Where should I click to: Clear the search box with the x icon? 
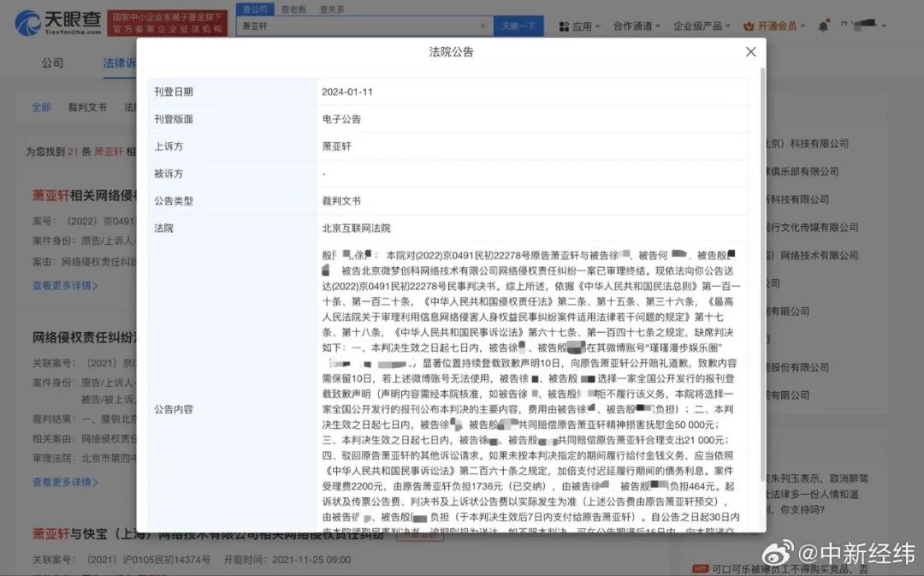click(483, 26)
